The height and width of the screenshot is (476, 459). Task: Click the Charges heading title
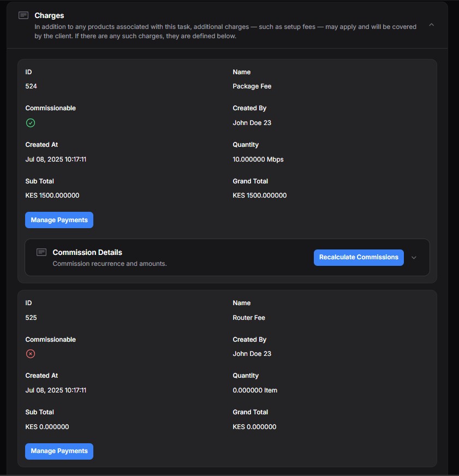[x=49, y=15]
